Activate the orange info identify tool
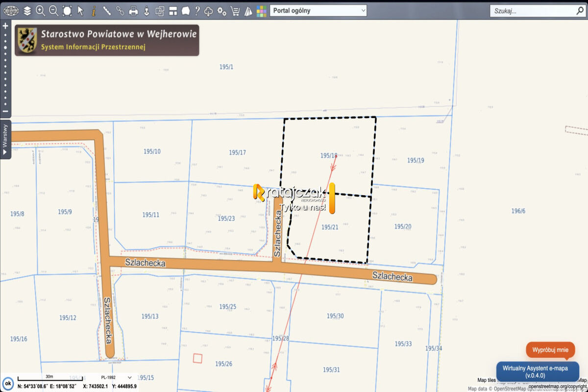This screenshot has width=588, height=392. pos(94,10)
